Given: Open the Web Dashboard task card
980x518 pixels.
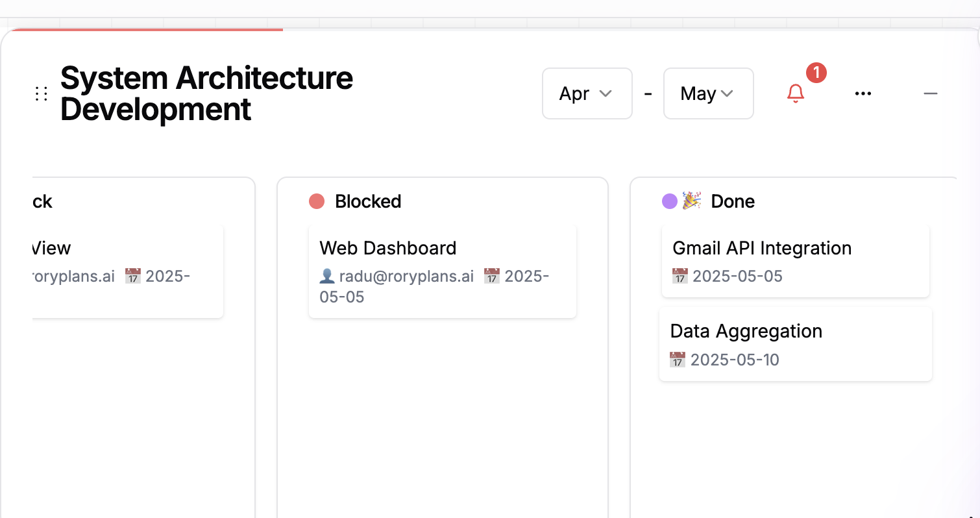Looking at the screenshot, I should [x=442, y=271].
